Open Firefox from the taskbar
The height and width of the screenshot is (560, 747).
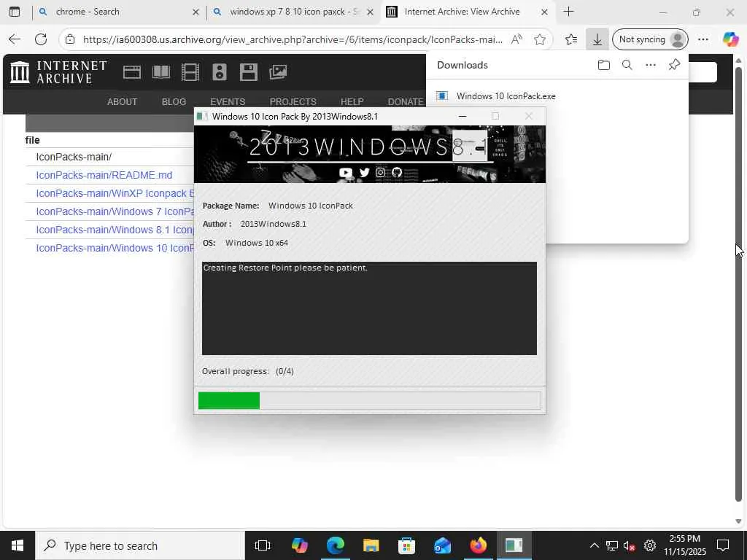478,545
